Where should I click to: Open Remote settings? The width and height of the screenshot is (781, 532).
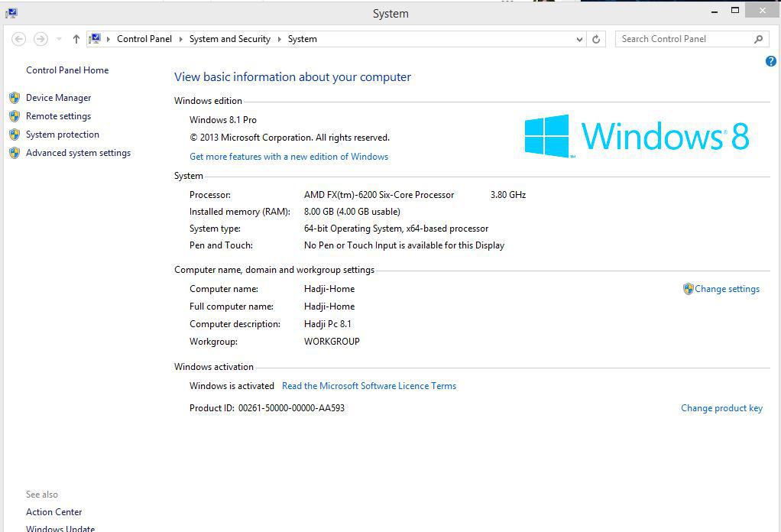click(58, 116)
